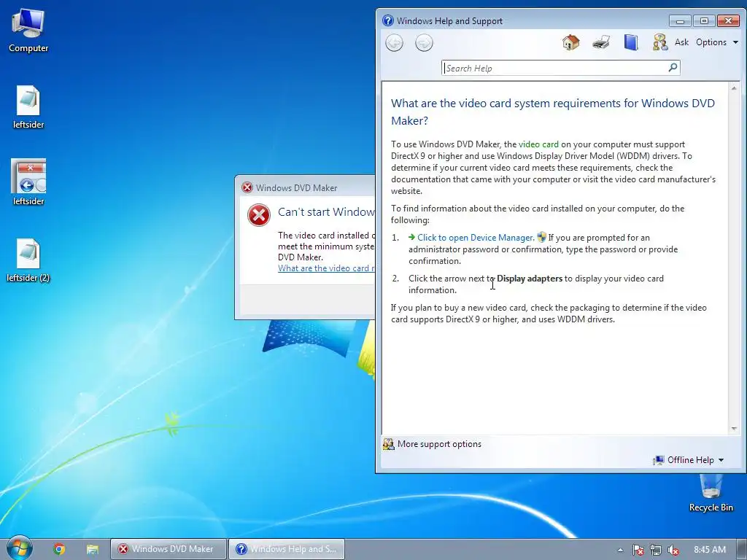
Task: Close the Help and Support window
Action: (x=728, y=20)
